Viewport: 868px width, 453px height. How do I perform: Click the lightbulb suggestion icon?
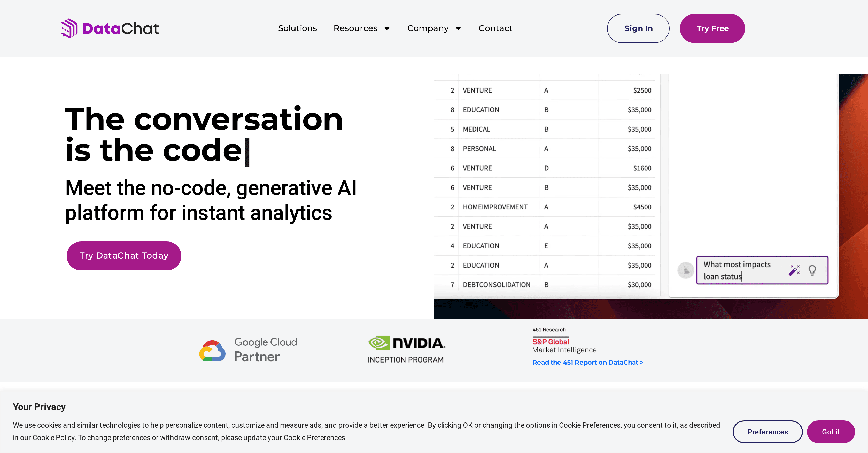click(812, 270)
